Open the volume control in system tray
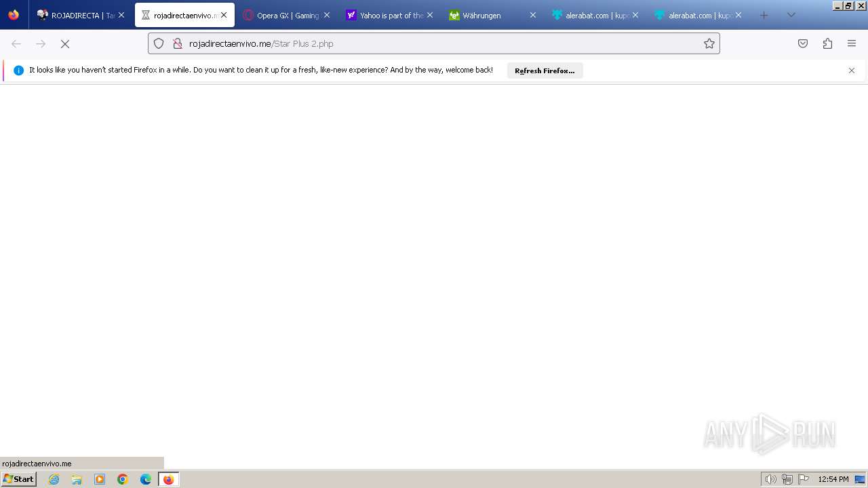The image size is (868, 488). click(770, 479)
